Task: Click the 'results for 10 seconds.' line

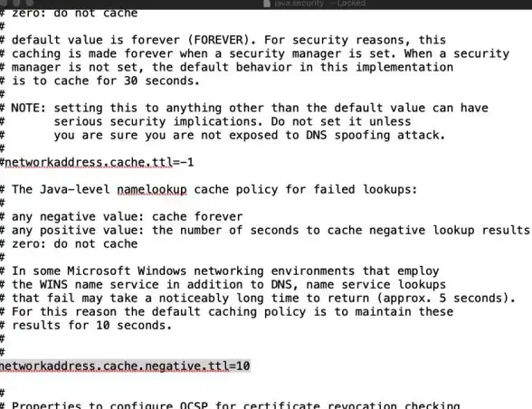Action: pyautogui.click(x=86, y=325)
